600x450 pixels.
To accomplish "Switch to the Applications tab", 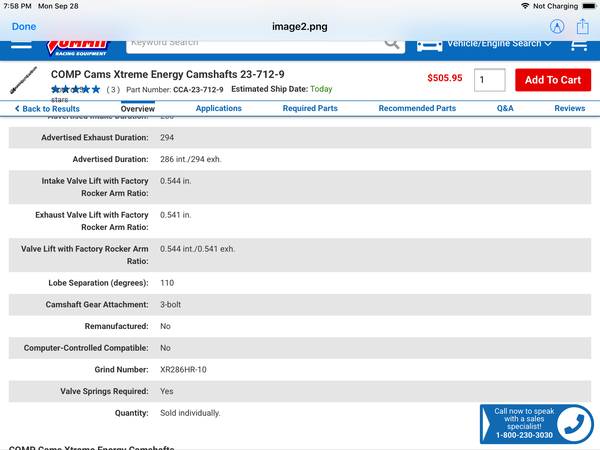I will pyautogui.click(x=218, y=108).
